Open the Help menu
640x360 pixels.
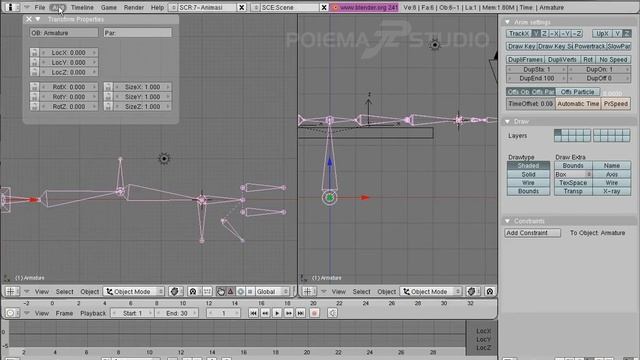pos(157,7)
